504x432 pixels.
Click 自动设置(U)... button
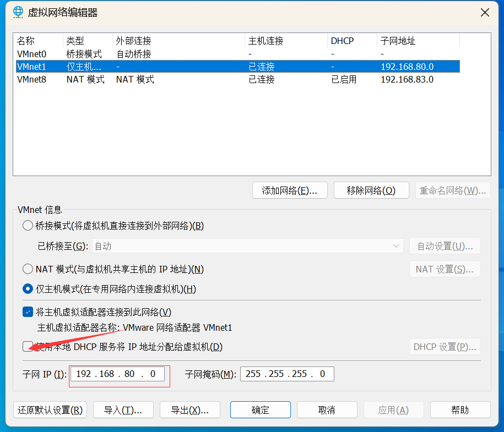[445, 246]
